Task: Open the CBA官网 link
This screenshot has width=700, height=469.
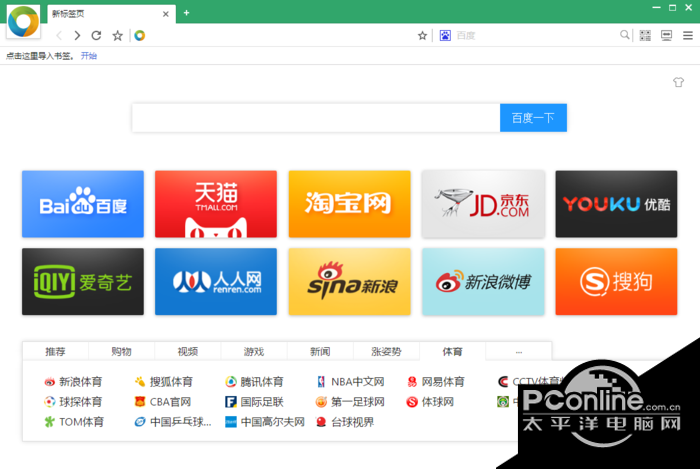Action: (x=163, y=402)
